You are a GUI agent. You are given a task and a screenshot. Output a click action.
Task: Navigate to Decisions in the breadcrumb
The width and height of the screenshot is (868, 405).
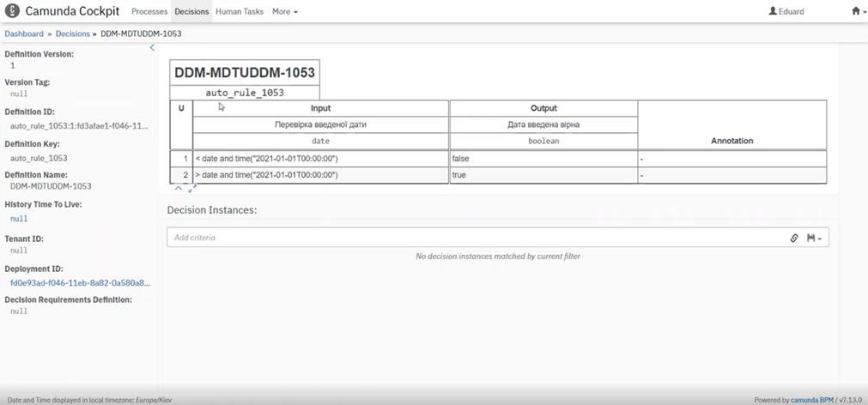[x=72, y=33]
